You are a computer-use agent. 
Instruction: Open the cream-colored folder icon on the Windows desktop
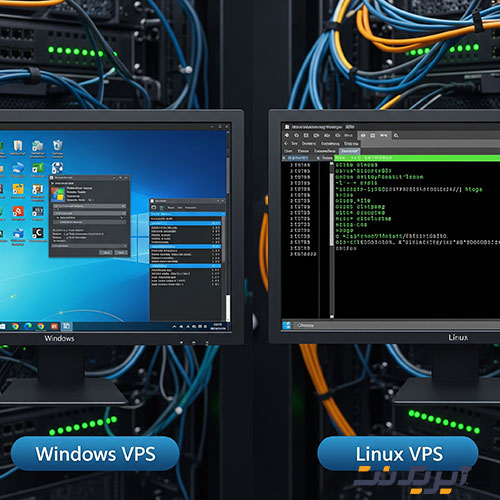pyautogui.click(x=18, y=146)
